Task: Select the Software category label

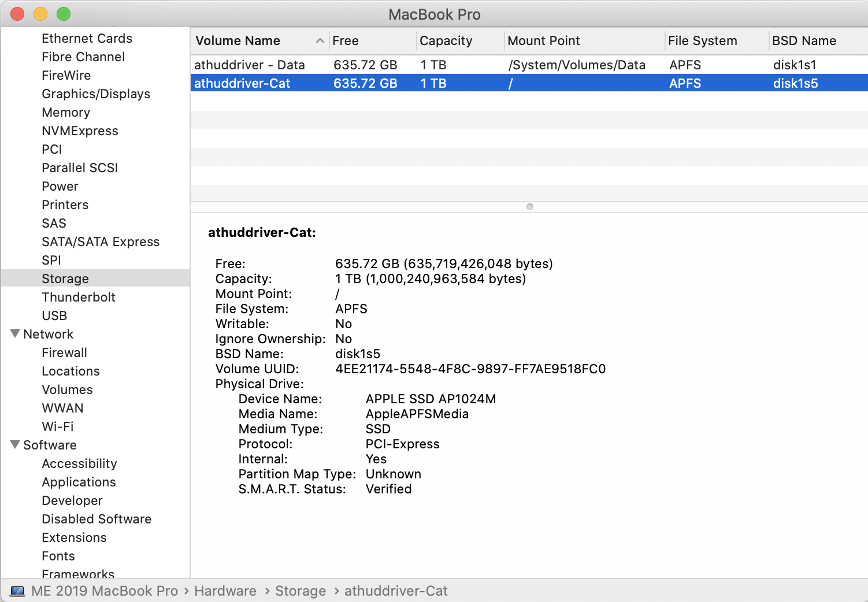Action: tap(50, 445)
